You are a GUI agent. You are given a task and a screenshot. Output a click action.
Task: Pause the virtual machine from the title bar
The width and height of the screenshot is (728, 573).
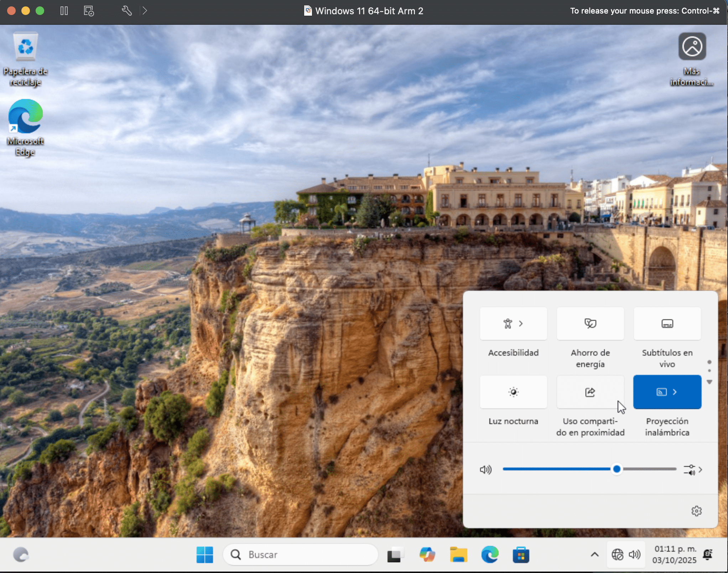[x=64, y=11]
